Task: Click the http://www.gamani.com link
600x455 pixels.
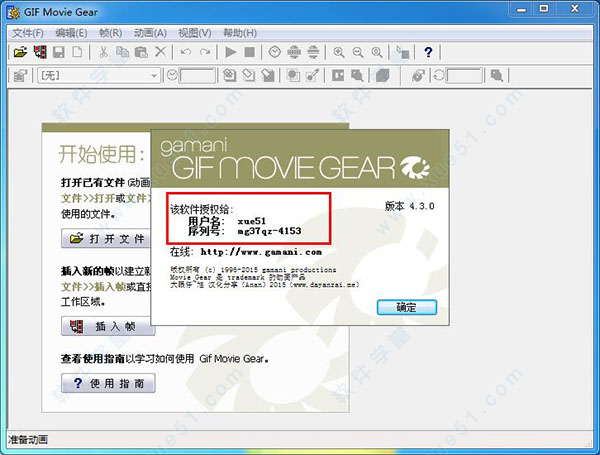Action: coord(261,252)
